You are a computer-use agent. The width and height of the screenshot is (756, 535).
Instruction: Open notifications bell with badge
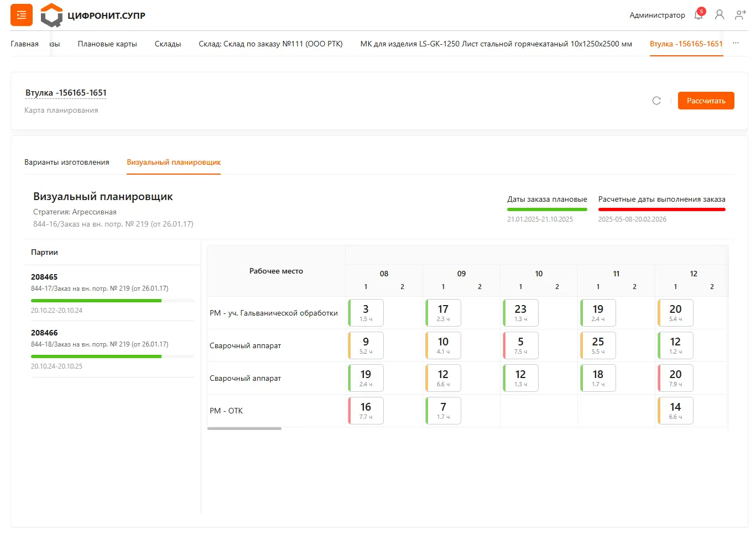pyautogui.click(x=698, y=15)
